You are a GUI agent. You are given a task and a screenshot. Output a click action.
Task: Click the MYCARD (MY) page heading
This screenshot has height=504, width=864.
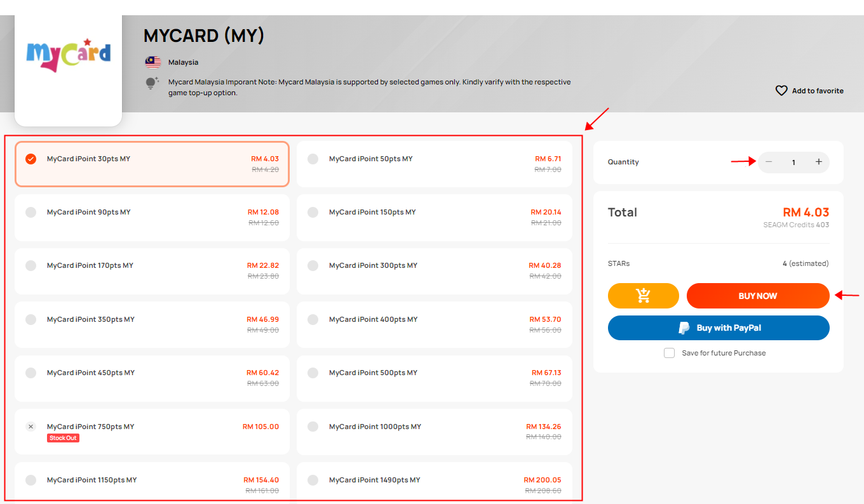coord(204,36)
